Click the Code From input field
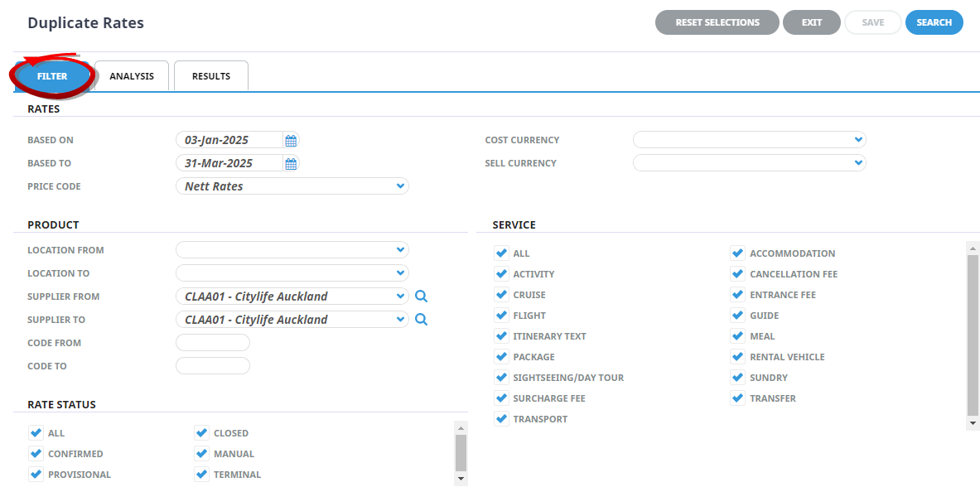Viewport: 980px width, 487px height. tap(213, 343)
